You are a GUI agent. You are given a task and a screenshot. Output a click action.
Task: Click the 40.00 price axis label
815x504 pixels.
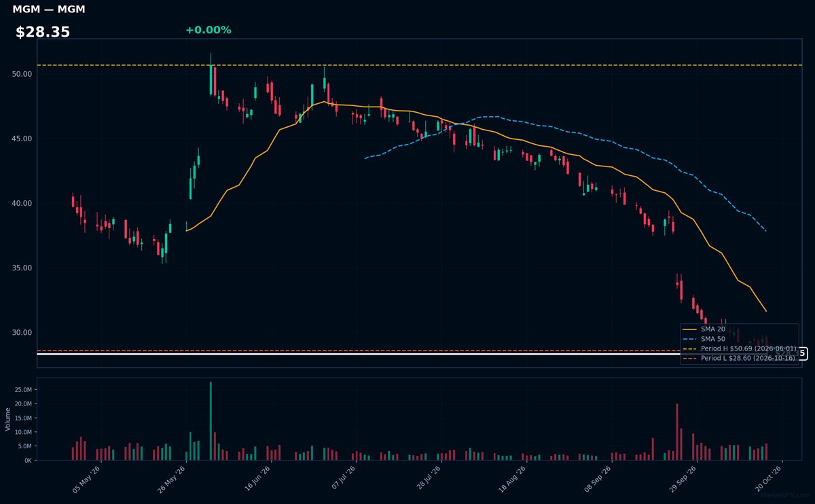coord(22,203)
